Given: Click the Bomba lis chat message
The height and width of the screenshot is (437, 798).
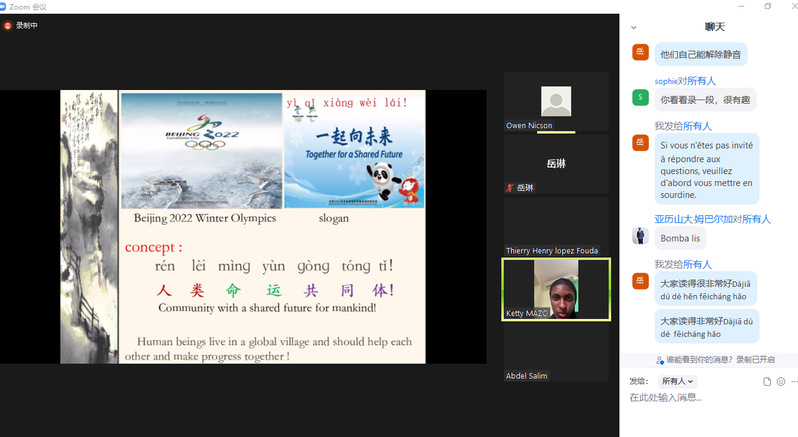Looking at the screenshot, I should pyautogui.click(x=681, y=238).
